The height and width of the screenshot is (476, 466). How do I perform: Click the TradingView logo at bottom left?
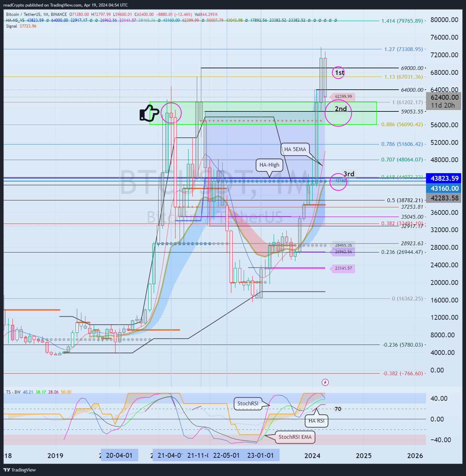click(x=20, y=470)
